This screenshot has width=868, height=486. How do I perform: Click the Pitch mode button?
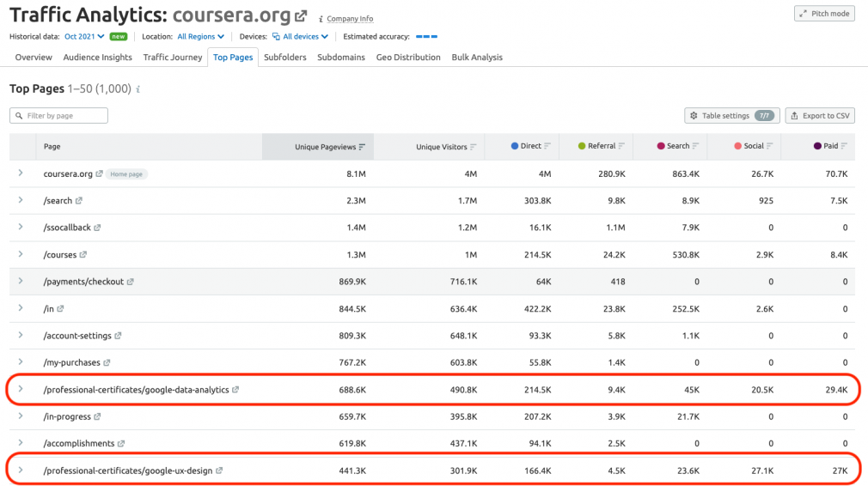click(824, 13)
